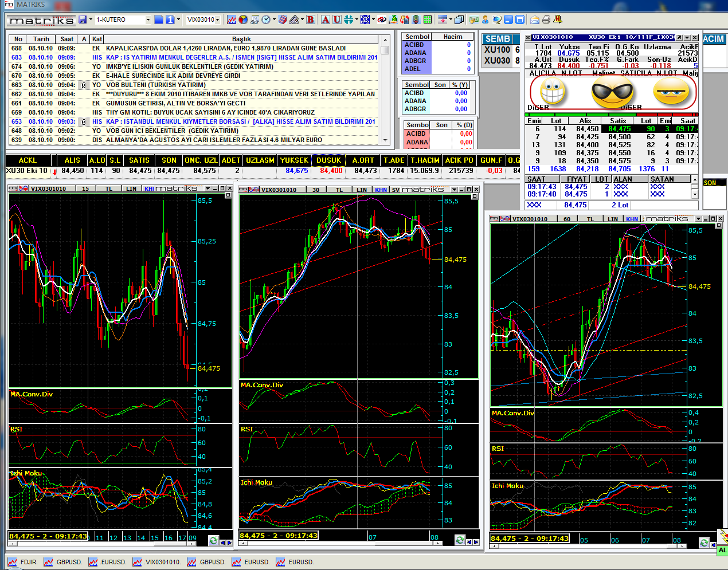Click the green AL buy button

pos(722,550)
